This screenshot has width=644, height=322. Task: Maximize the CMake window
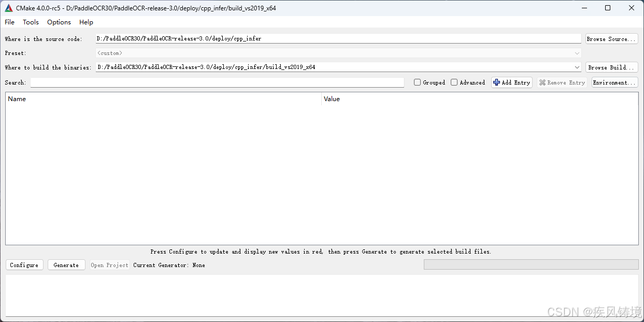608,8
